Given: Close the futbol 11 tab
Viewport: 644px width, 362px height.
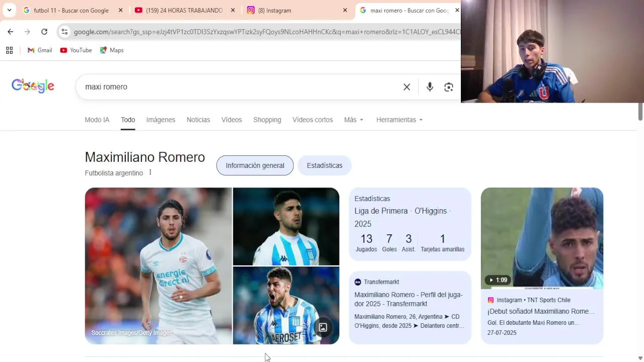Looking at the screenshot, I should coord(120,10).
